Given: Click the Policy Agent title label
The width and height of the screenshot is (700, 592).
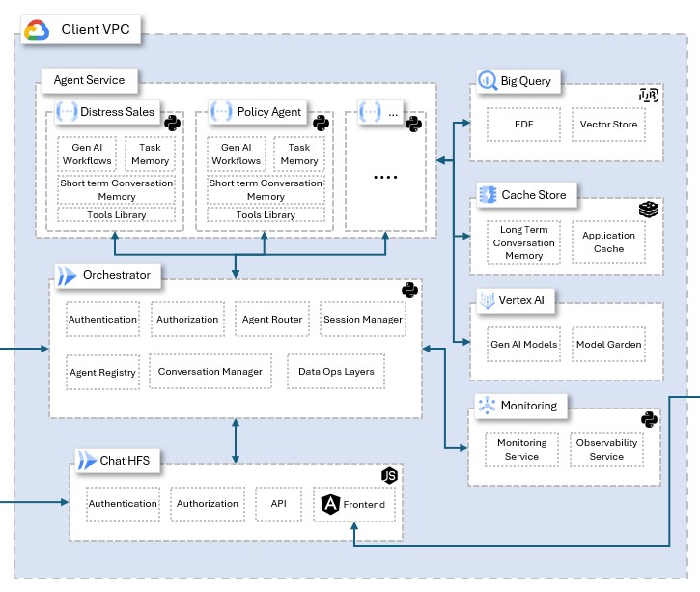Looking at the screenshot, I should pos(269,112).
